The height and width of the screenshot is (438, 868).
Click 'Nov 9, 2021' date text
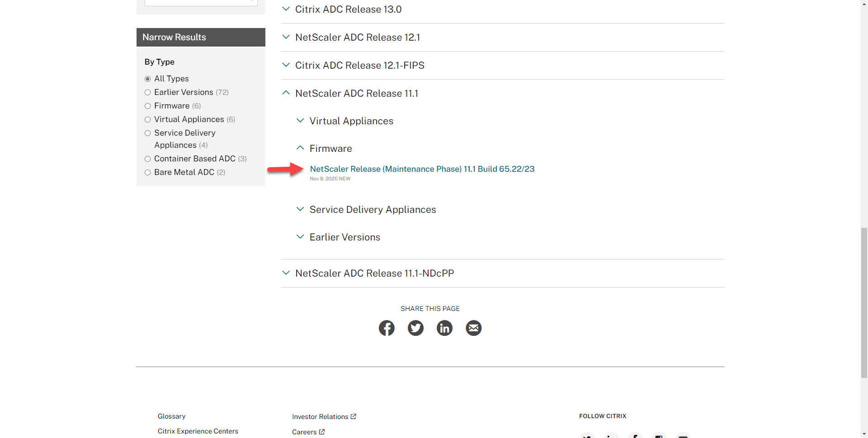(x=323, y=179)
